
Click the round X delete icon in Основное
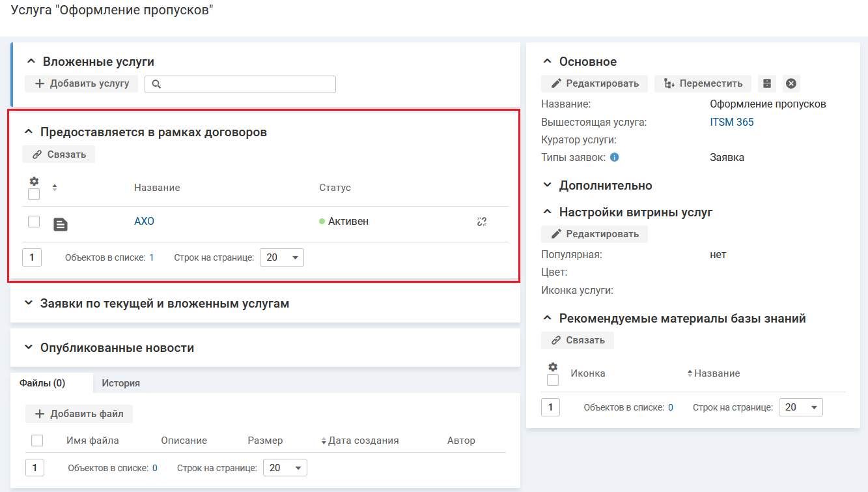coord(791,83)
